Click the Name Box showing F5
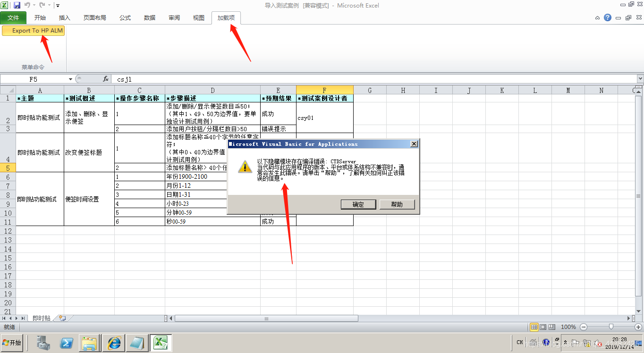The height and width of the screenshot is (353, 644). [34, 79]
